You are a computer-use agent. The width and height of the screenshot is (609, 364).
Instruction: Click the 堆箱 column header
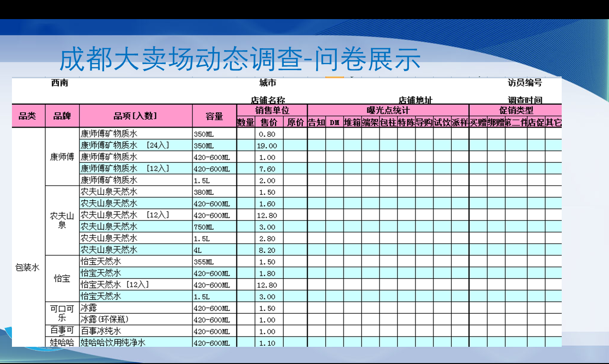coord(352,122)
